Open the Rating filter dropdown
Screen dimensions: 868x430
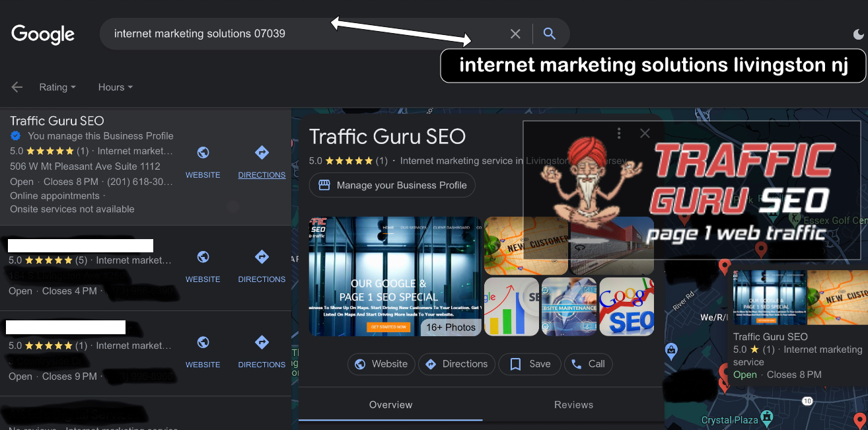57,87
